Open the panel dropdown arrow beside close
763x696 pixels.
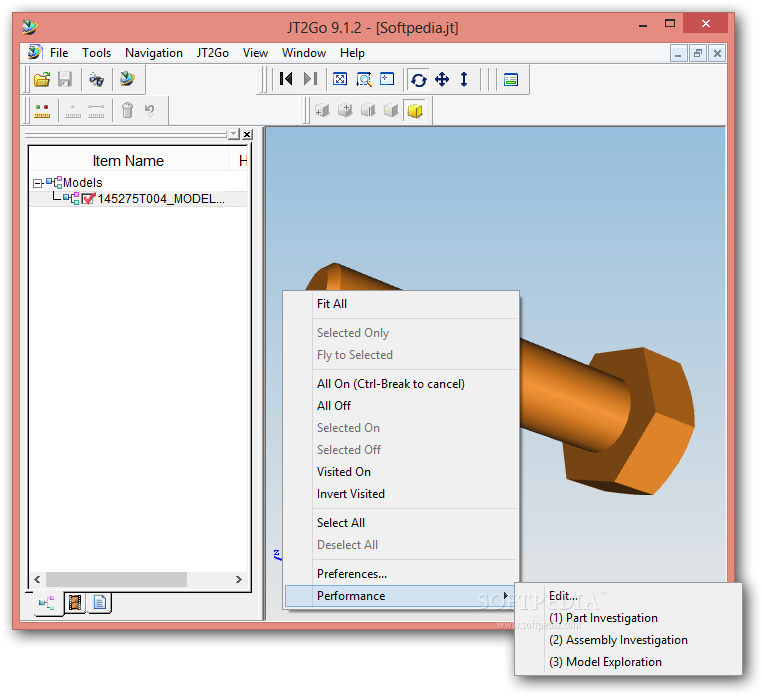pyautogui.click(x=234, y=134)
